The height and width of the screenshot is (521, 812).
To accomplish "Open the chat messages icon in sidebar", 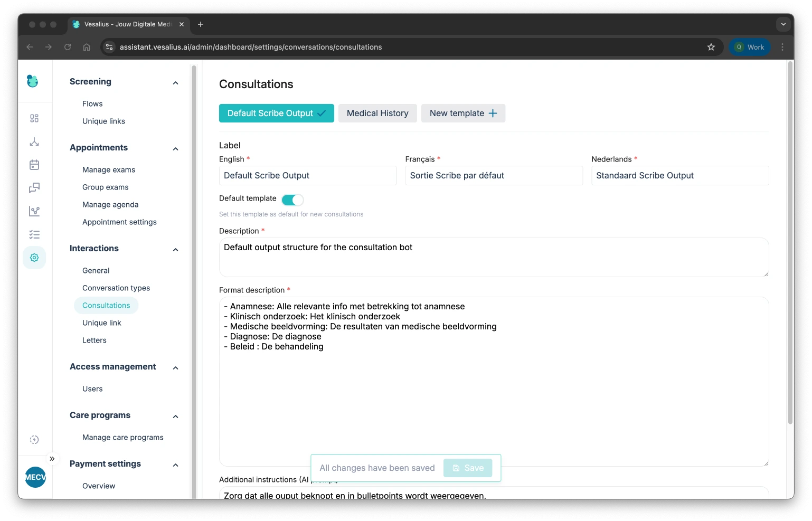I will (x=34, y=188).
